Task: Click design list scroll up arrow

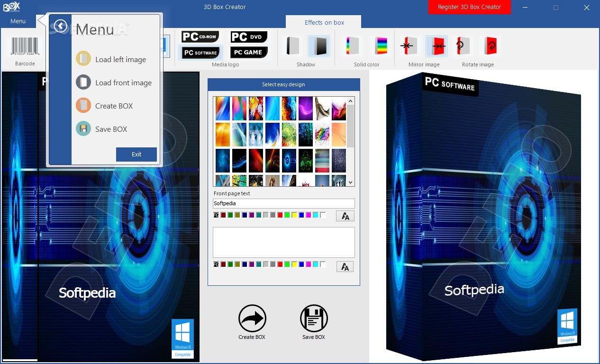Action: coord(351,100)
